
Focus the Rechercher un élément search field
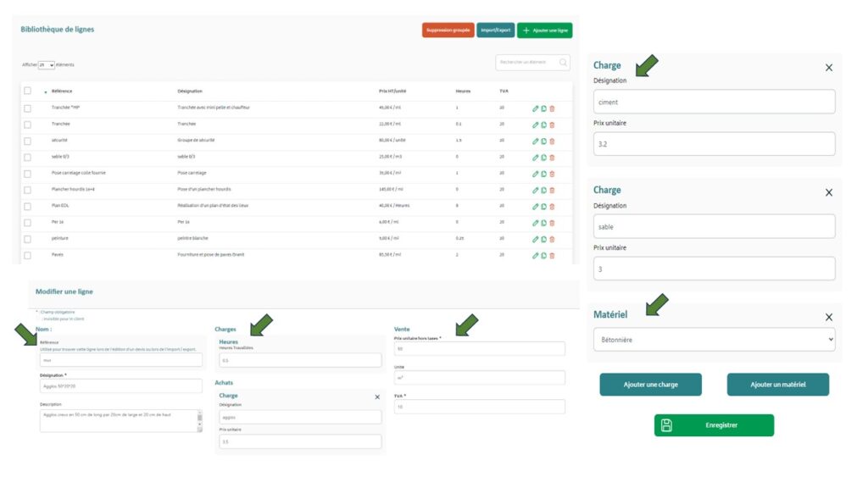click(532, 63)
